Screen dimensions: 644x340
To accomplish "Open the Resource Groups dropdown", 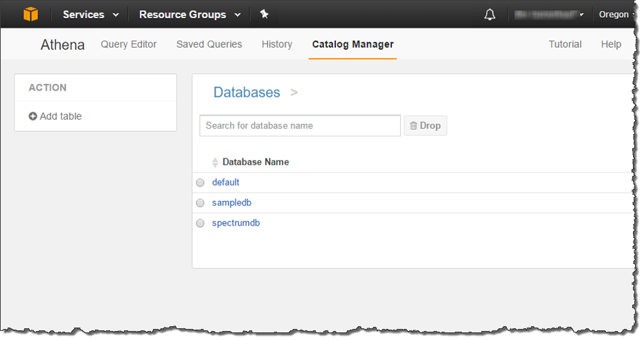I will pyautogui.click(x=190, y=15).
